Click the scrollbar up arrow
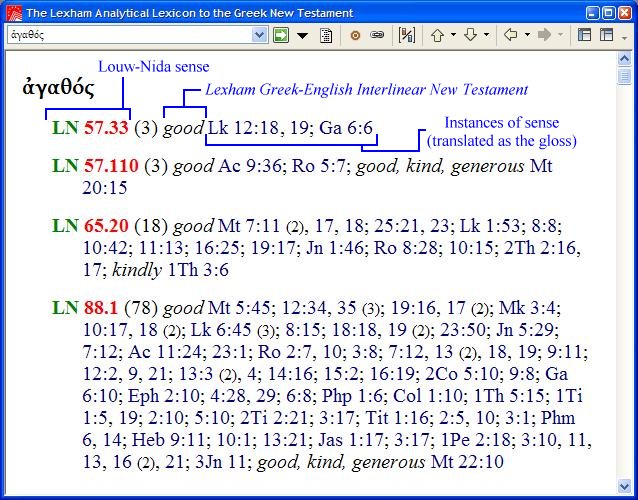638x500 pixels. (x=624, y=59)
